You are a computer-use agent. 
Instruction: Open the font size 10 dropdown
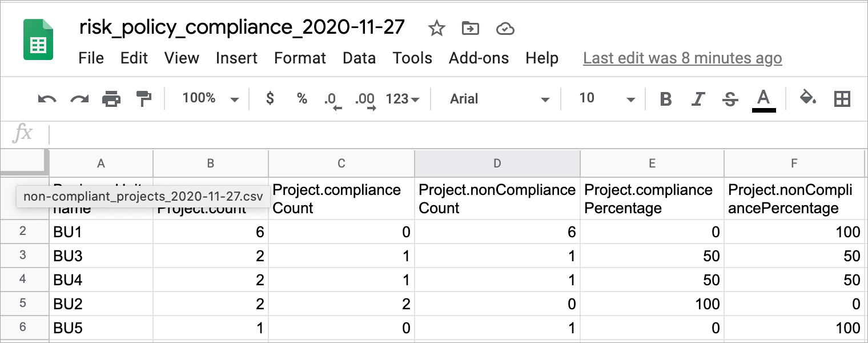coord(606,98)
